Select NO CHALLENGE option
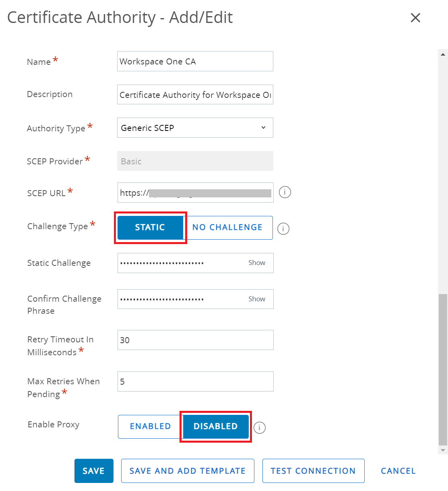The image size is (448, 491). tap(227, 228)
